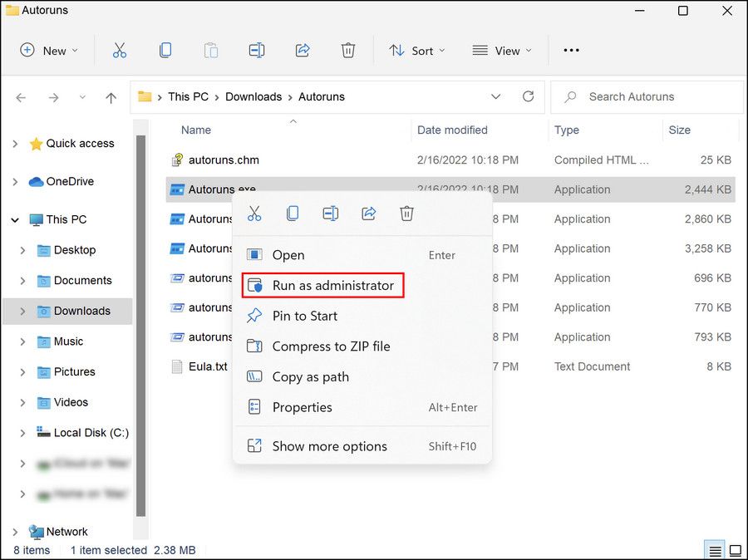Click the Refresh button beside the address bar
Image resolution: width=748 pixels, height=560 pixels.
(x=528, y=97)
